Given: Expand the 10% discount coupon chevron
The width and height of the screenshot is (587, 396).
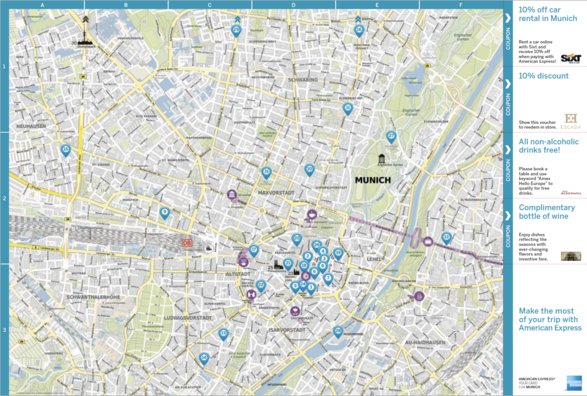Looking at the screenshot, I should (508, 84).
